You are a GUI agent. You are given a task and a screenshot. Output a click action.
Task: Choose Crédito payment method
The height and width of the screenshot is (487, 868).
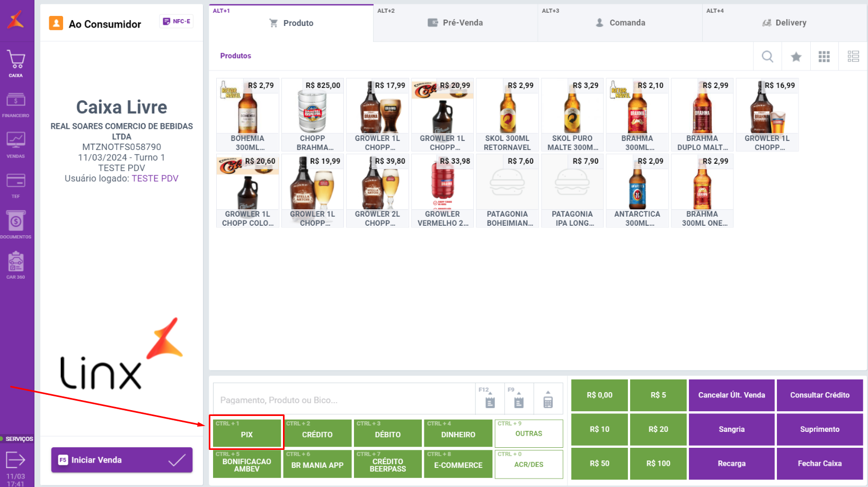(317, 433)
